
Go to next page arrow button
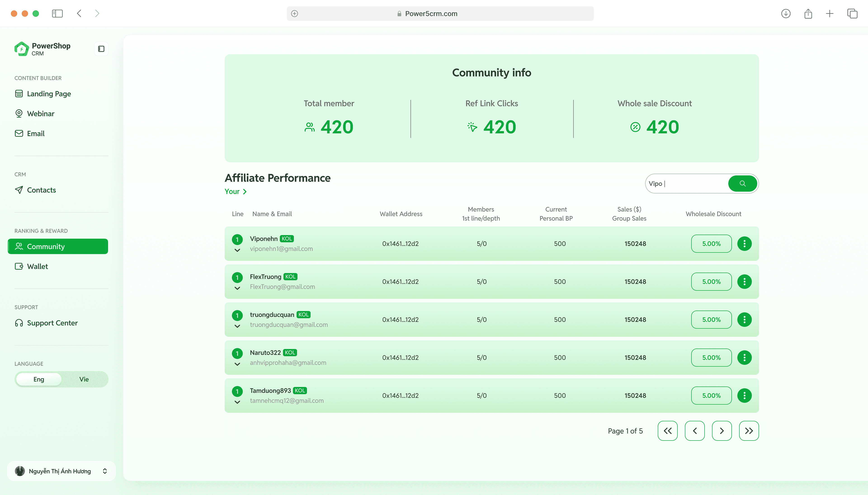(x=722, y=431)
